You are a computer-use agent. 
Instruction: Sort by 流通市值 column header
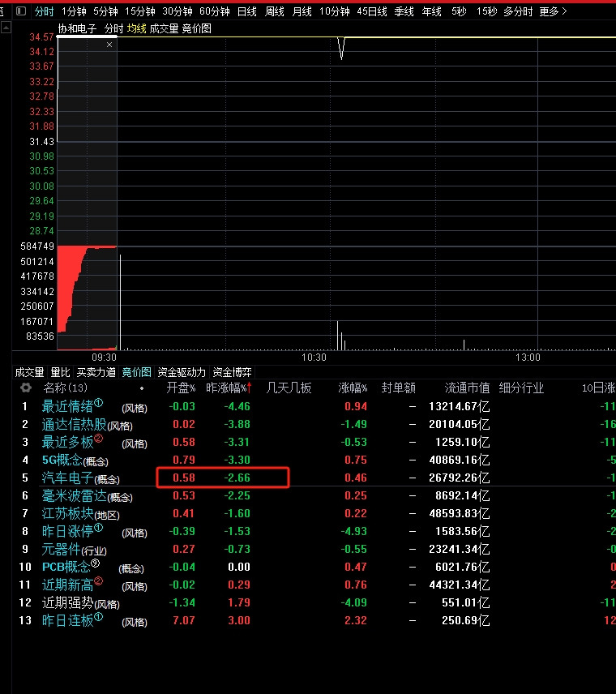coord(468,388)
